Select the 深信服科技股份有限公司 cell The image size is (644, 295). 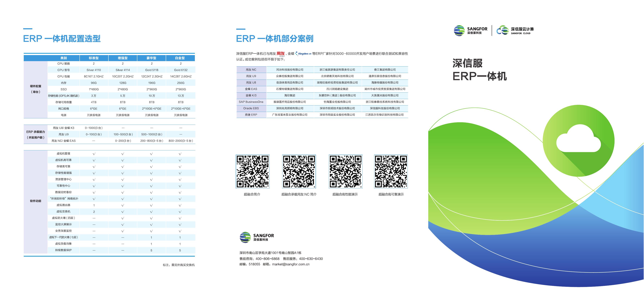[385, 108]
